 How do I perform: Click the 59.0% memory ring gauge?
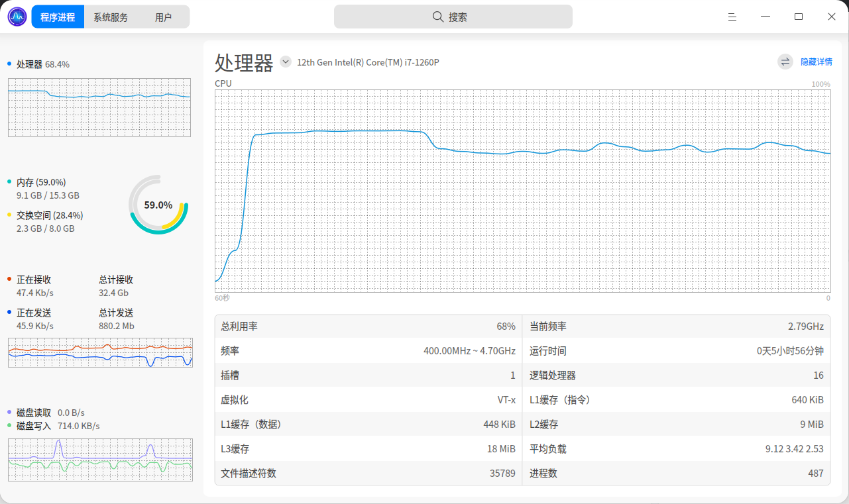pos(158,205)
